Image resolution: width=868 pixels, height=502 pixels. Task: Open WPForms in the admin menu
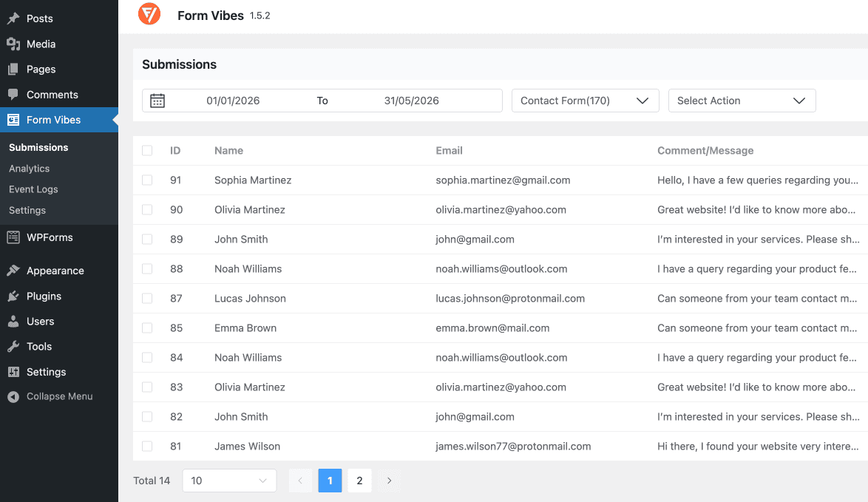pos(50,237)
